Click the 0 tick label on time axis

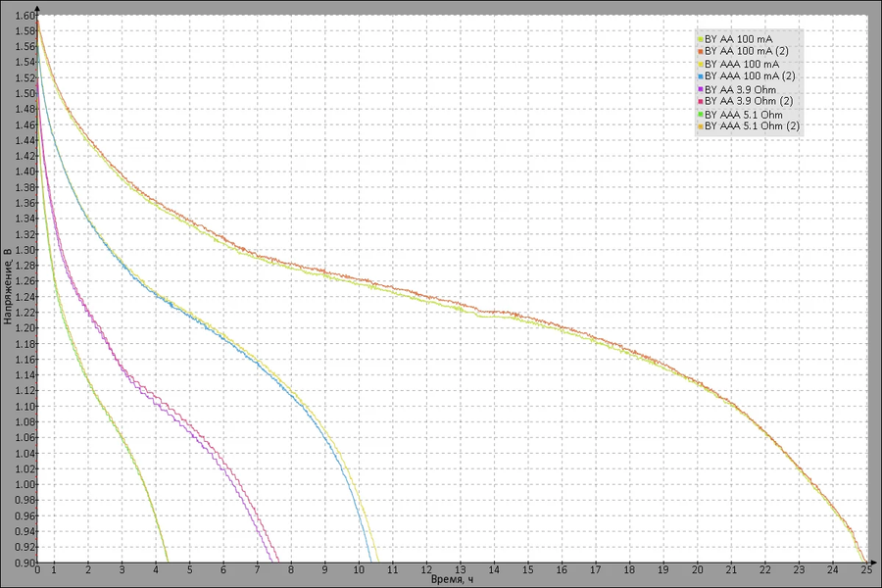coord(37,570)
